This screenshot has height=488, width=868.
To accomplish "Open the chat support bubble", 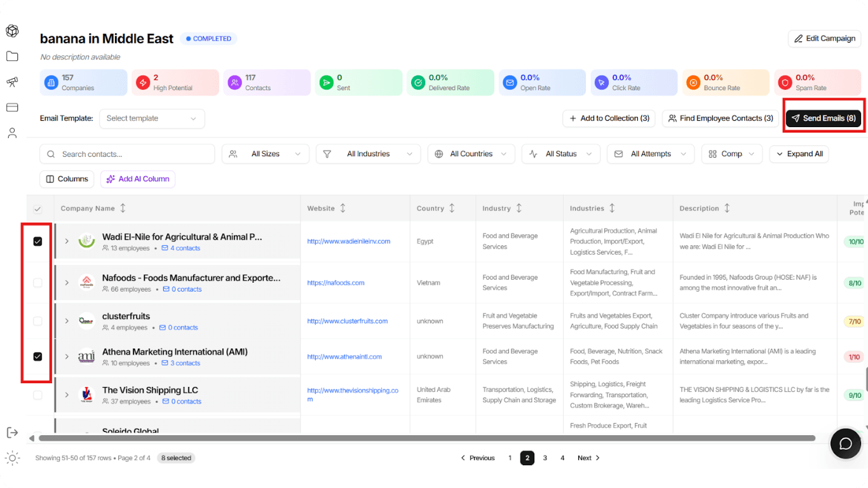I will click(x=846, y=444).
